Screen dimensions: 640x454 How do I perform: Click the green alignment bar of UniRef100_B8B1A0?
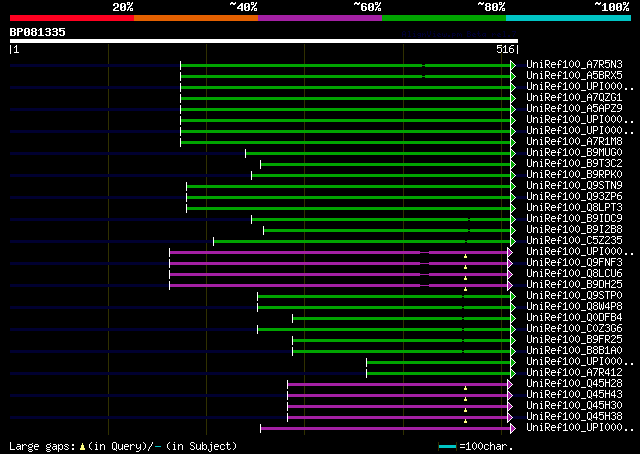pos(402,352)
